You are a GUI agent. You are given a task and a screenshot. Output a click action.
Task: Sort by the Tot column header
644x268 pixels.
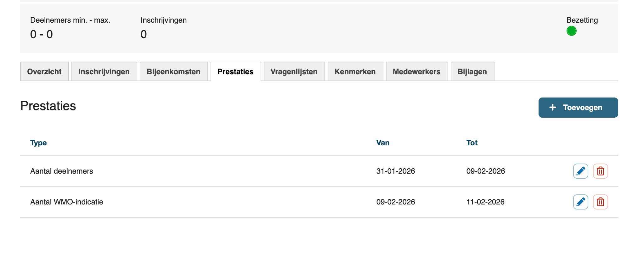point(472,143)
